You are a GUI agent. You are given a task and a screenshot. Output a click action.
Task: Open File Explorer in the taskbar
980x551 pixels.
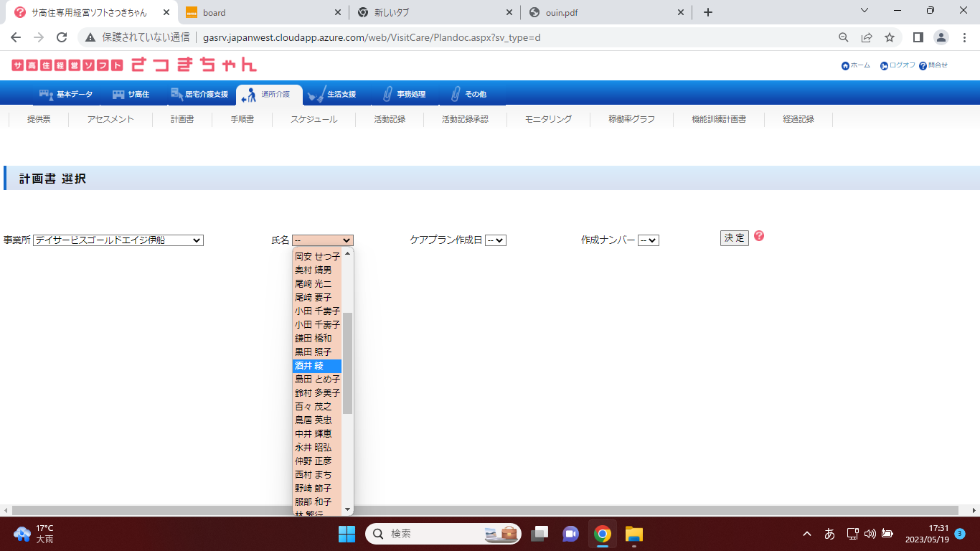[x=633, y=534]
